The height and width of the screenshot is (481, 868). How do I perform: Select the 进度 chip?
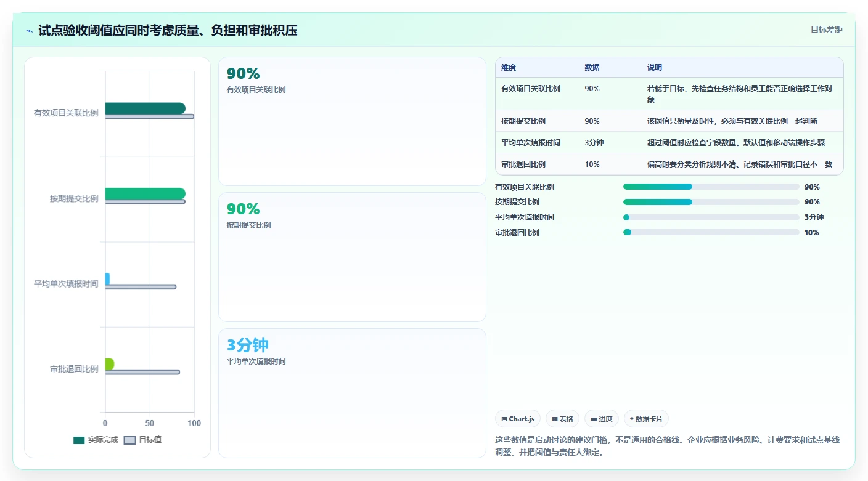pyautogui.click(x=602, y=419)
